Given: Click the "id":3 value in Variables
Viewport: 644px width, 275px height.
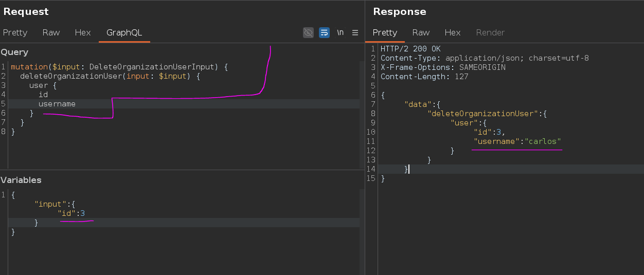Looking at the screenshot, I should (71, 213).
